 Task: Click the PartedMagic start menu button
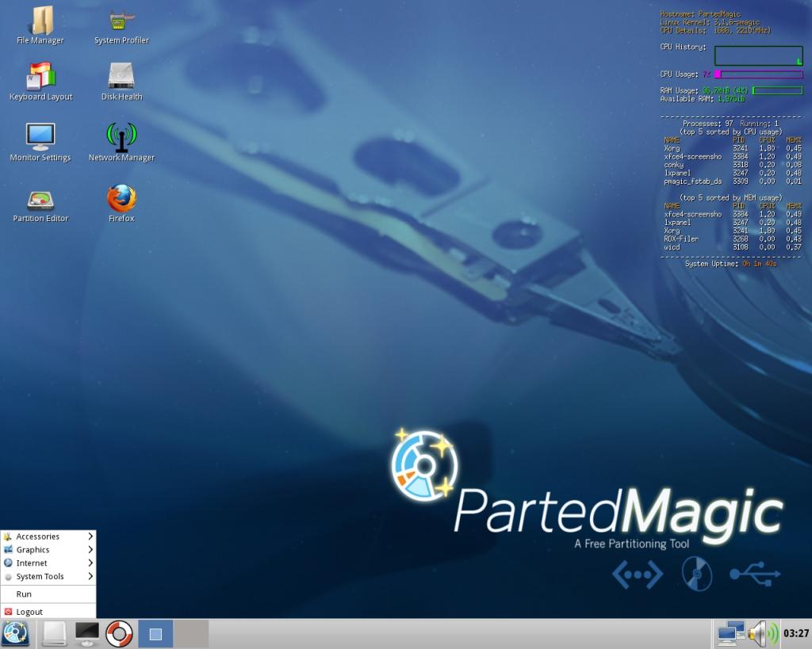(16, 633)
